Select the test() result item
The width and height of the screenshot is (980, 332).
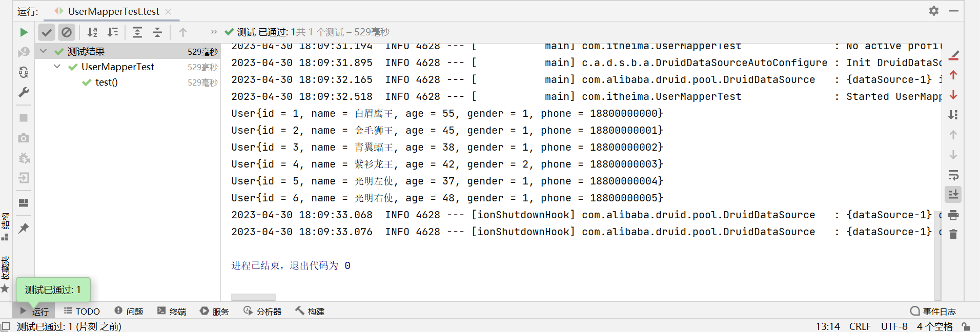106,82
